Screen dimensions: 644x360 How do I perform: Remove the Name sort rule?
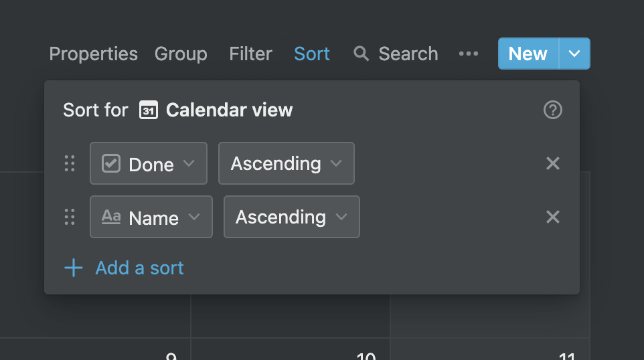click(x=552, y=217)
